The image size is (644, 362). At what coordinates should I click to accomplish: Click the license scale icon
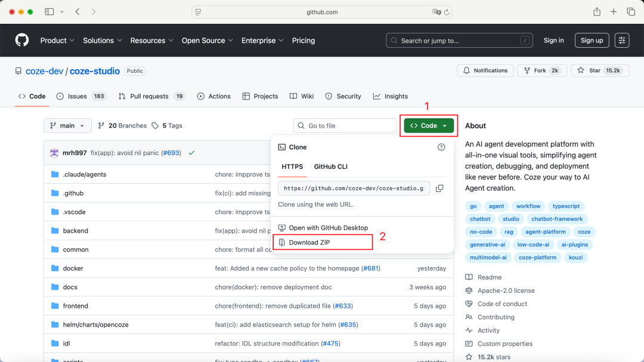469,290
